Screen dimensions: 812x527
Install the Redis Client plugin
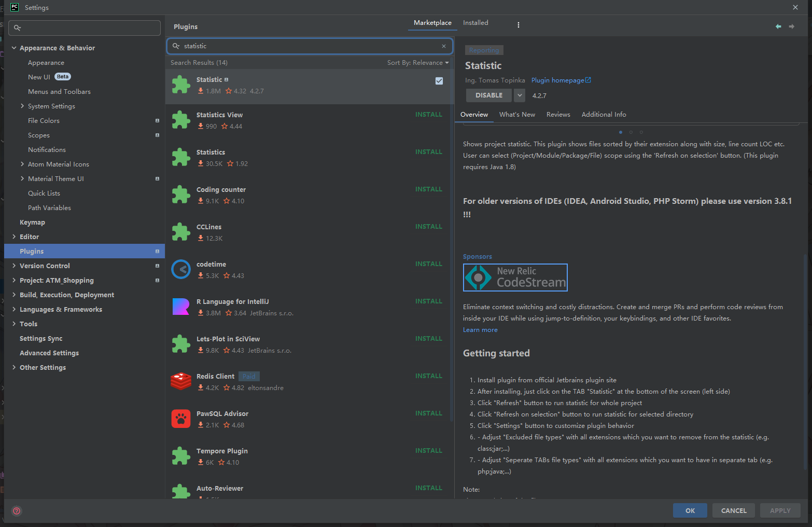[429, 376]
